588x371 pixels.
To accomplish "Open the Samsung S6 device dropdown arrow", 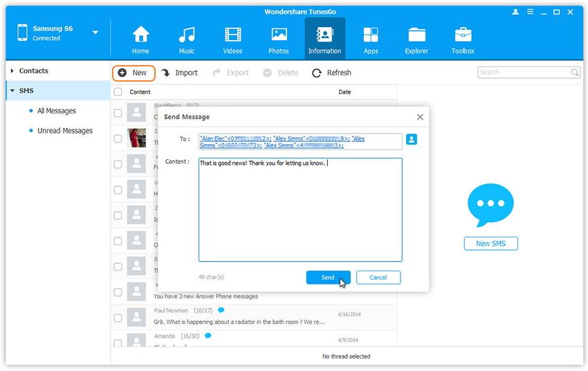I will point(95,33).
